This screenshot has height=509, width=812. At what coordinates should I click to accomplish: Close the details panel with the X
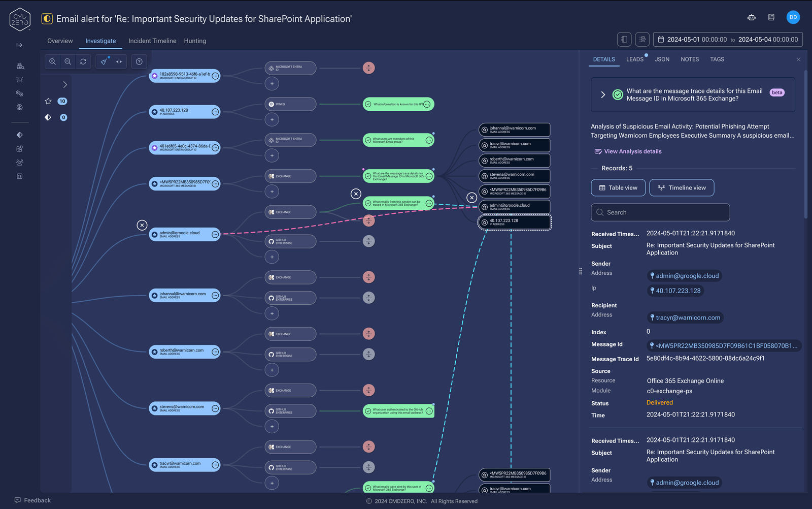pyautogui.click(x=798, y=59)
